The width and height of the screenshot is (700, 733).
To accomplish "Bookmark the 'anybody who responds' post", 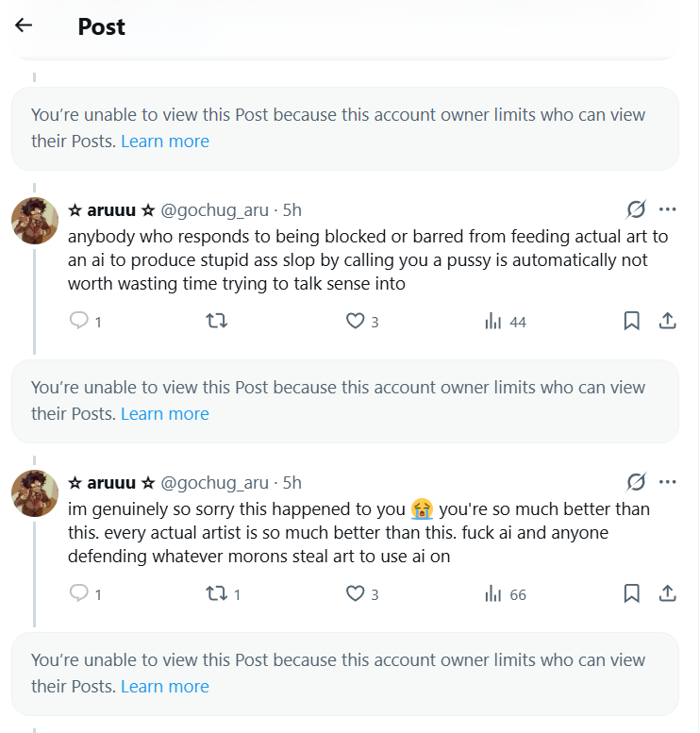I will 632,322.
